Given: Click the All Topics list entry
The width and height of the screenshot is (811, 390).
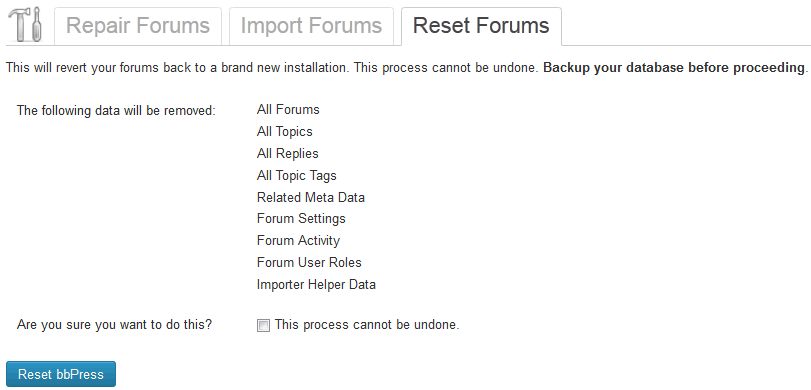Looking at the screenshot, I should pyautogui.click(x=284, y=131).
